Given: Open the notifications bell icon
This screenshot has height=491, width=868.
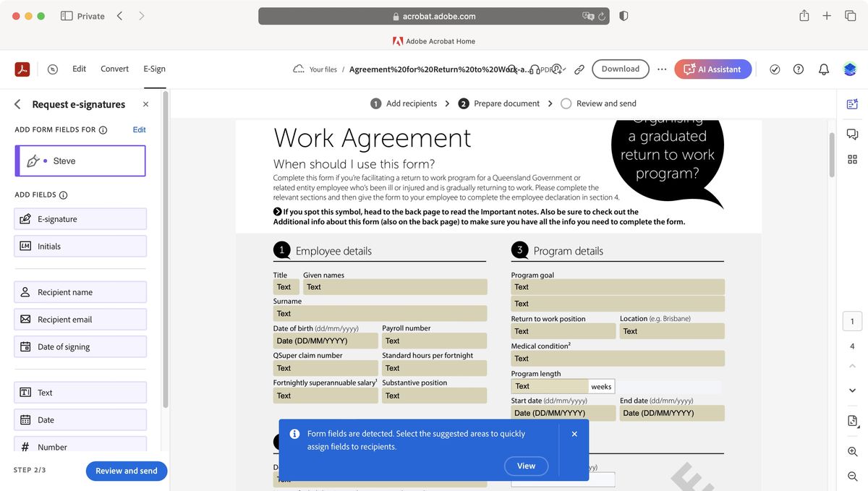Looking at the screenshot, I should pyautogui.click(x=823, y=69).
